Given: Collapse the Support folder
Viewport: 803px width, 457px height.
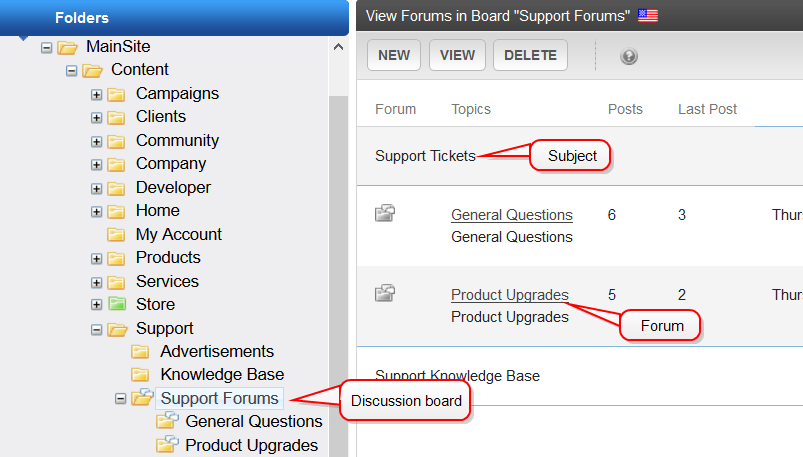Looking at the screenshot, I should [96, 329].
